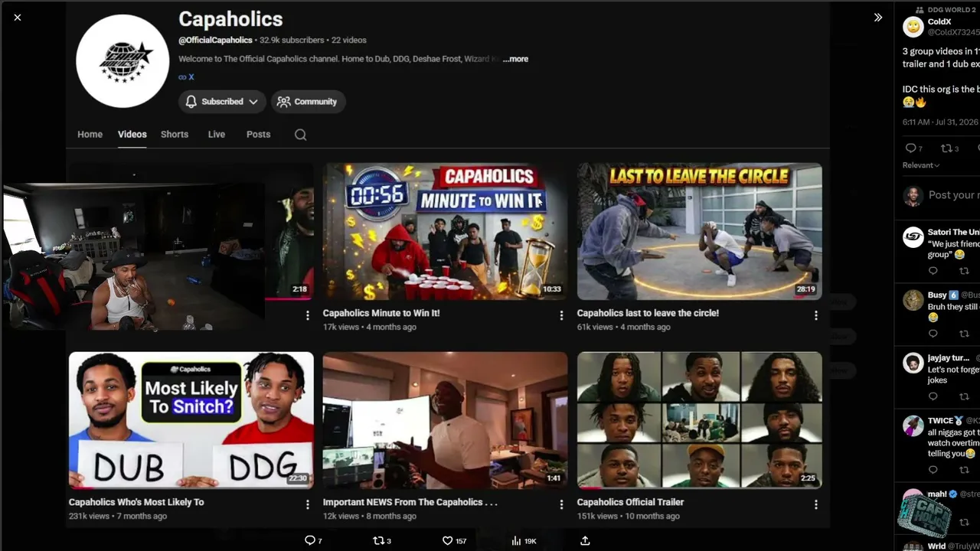Open options menu for the 2:18 video

click(x=308, y=315)
